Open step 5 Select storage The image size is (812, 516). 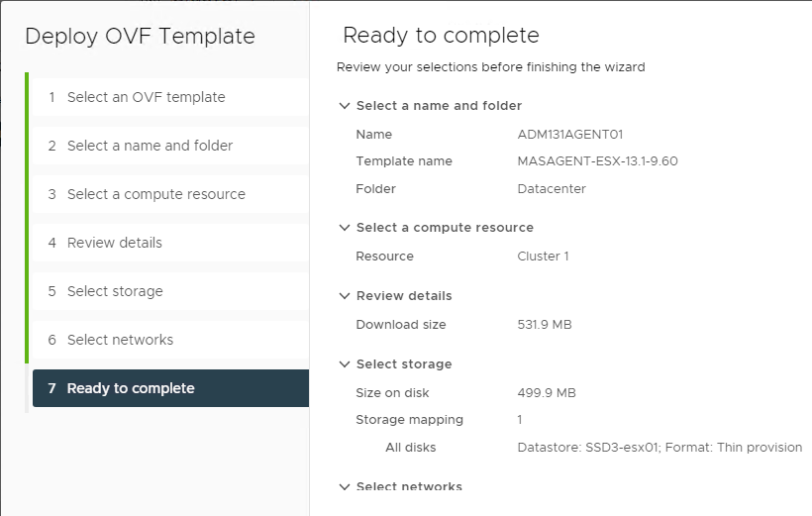(x=171, y=291)
